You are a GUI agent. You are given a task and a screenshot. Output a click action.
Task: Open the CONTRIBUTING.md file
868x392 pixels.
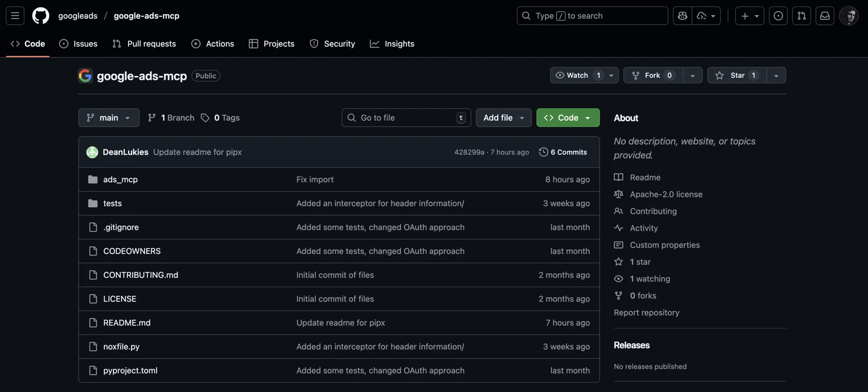(x=140, y=275)
